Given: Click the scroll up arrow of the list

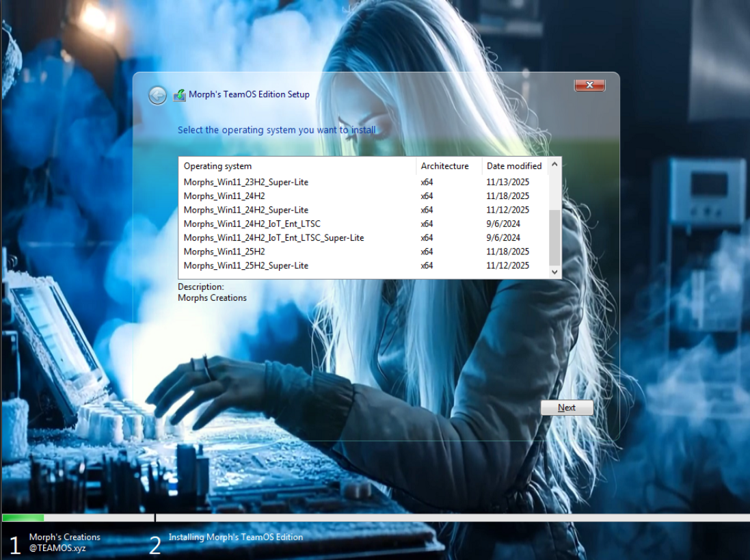Looking at the screenshot, I should [x=554, y=164].
